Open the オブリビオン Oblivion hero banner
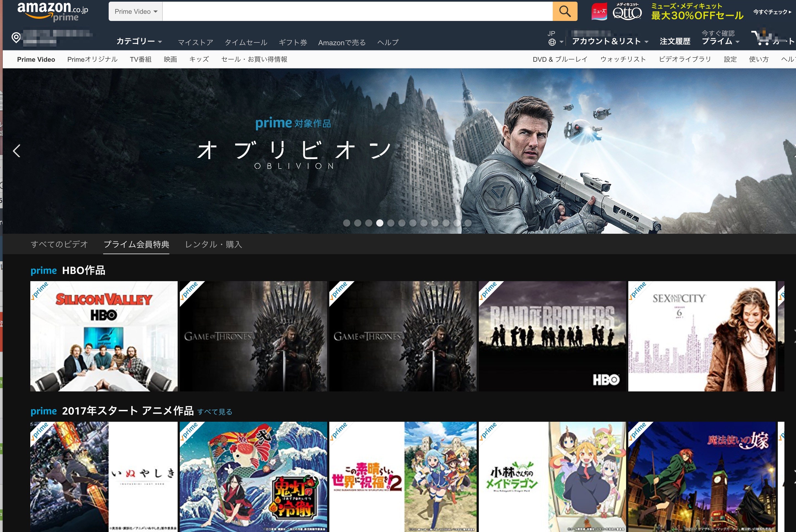The width and height of the screenshot is (796, 532). tap(399, 151)
